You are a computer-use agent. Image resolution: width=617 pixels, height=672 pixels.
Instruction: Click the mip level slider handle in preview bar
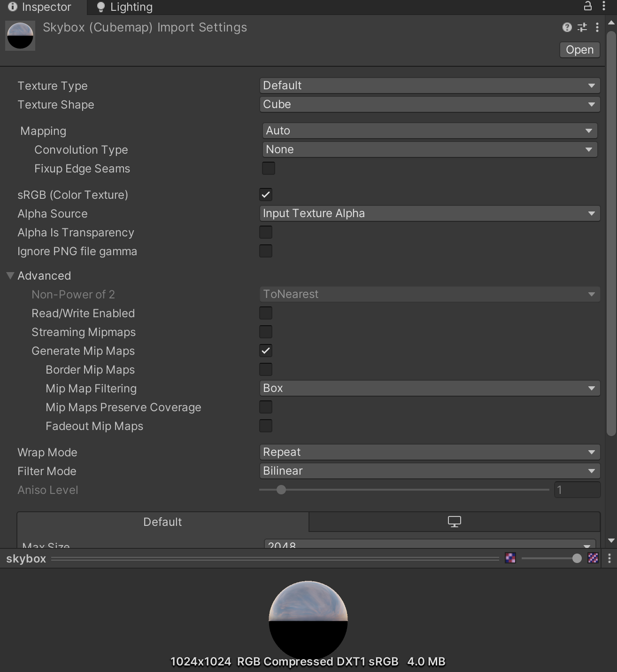pyautogui.click(x=577, y=558)
